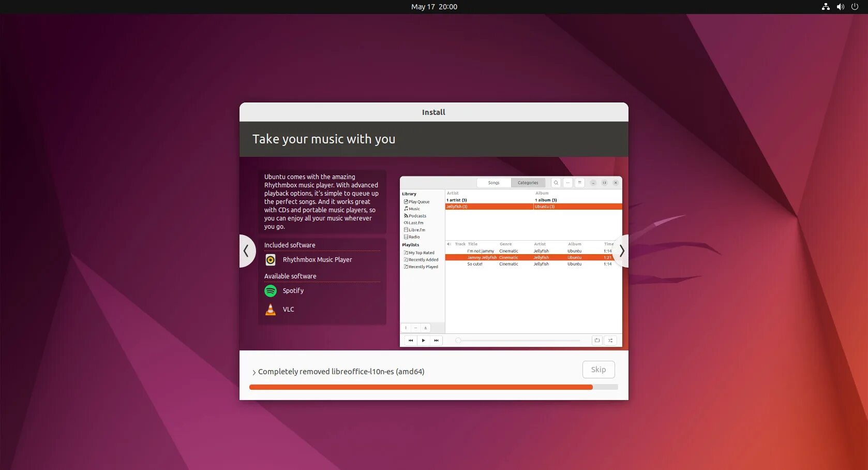868x470 pixels.
Task: Click the Rhythmbox Music Player icon
Action: (271, 260)
